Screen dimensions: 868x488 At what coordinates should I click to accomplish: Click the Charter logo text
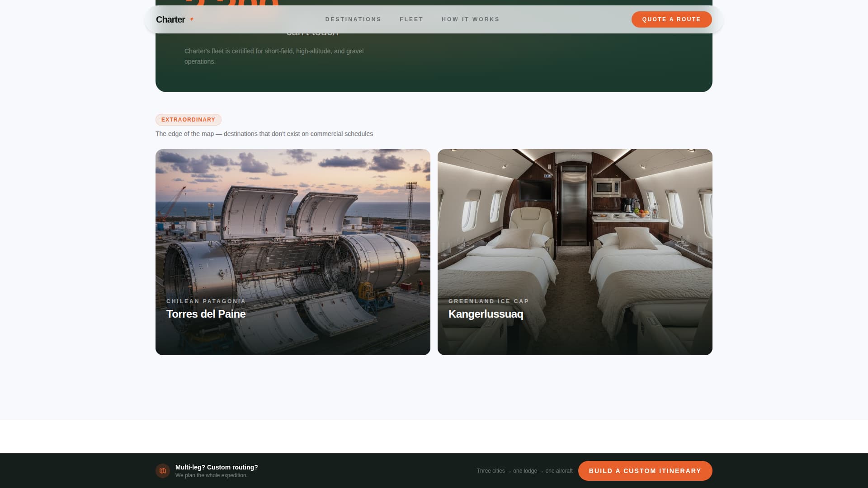170,19
